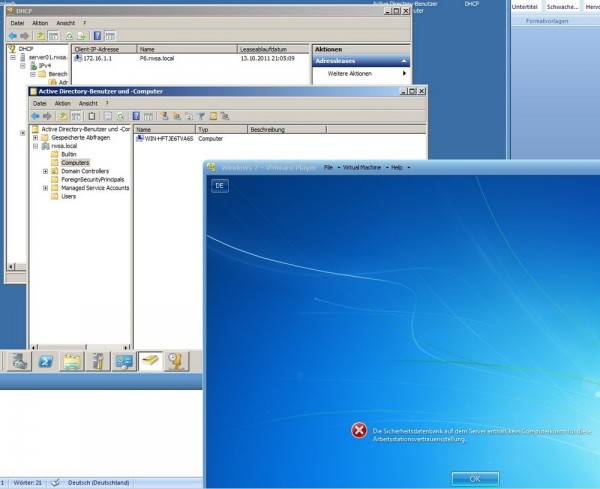
Task: Click Deutsch (Deutschland) in status bar
Action: 99,483
